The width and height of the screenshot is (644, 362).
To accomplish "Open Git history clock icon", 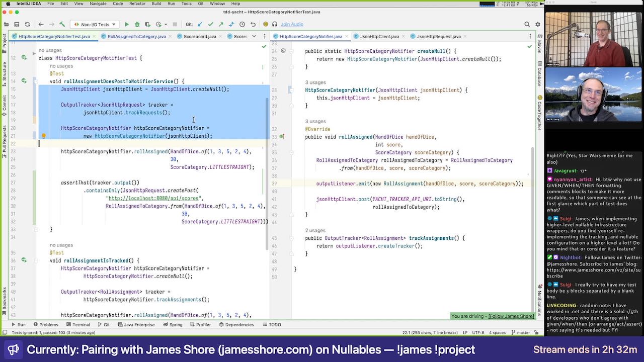I will click(x=242, y=24).
